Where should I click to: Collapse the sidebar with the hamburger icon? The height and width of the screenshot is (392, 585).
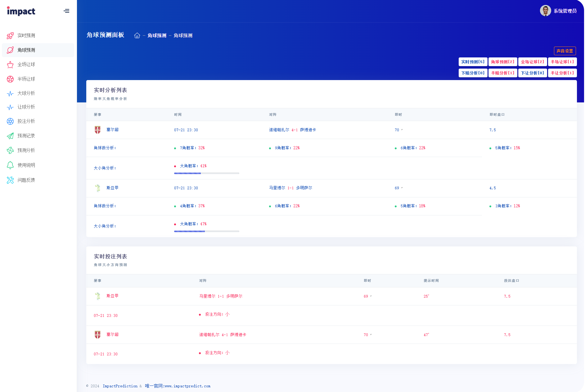pyautogui.click(x=66, y=11)
